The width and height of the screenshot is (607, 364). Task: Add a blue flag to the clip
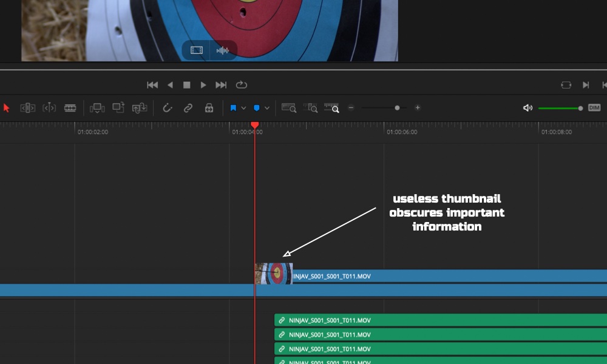tap(233, 108)
